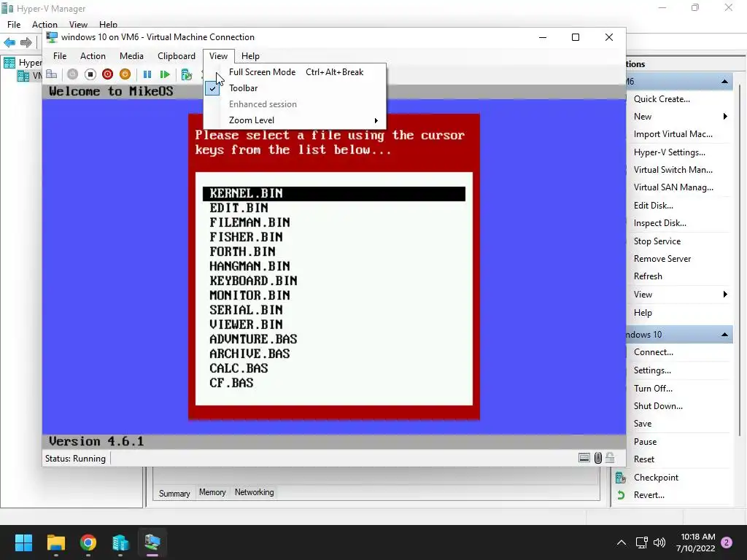Click the green Reset play toolbar icon
This screenshot has width=747, height=560.
point(165,74)
